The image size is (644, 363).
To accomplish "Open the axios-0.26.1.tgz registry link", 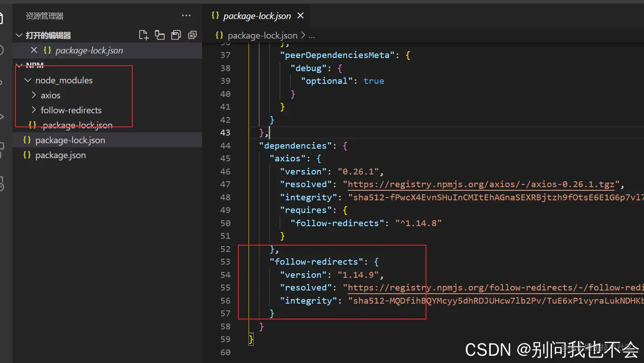I will [x=481, y=184].
